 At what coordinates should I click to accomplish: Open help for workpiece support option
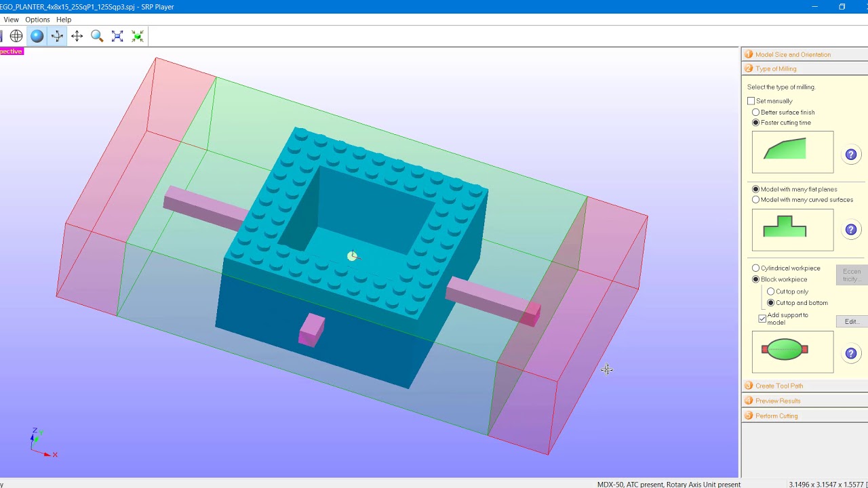point(851,353)
